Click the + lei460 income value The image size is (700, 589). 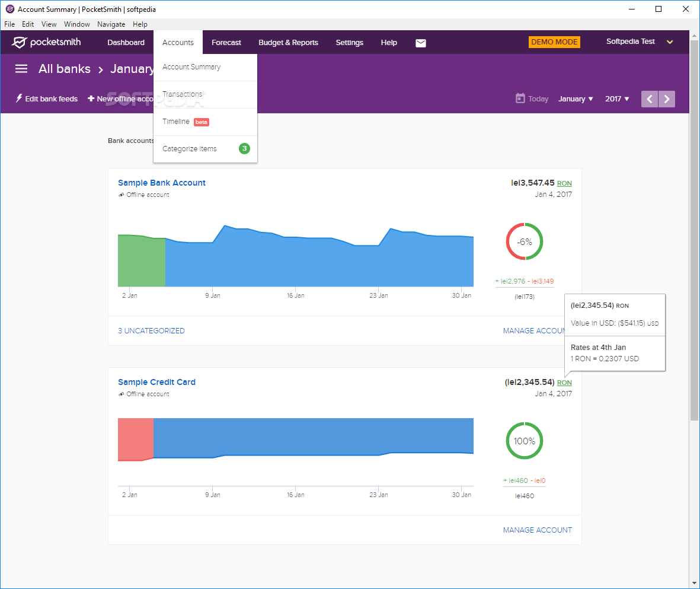[x=516, y=481]
